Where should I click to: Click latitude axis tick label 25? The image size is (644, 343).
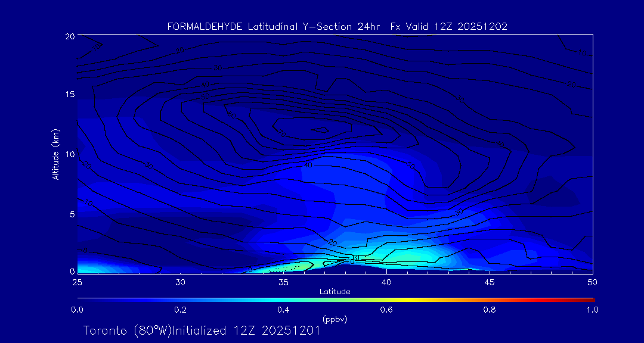77,282
